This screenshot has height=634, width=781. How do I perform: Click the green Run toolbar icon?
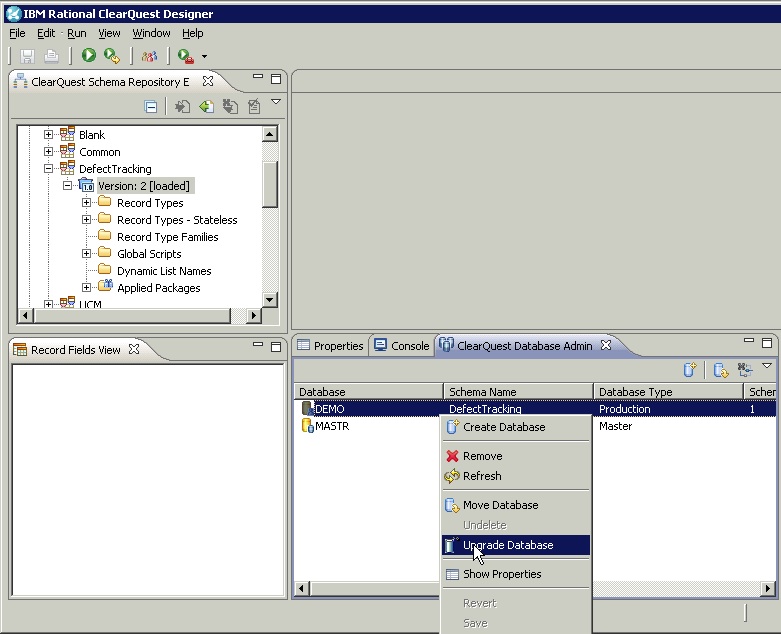(89, 55)
